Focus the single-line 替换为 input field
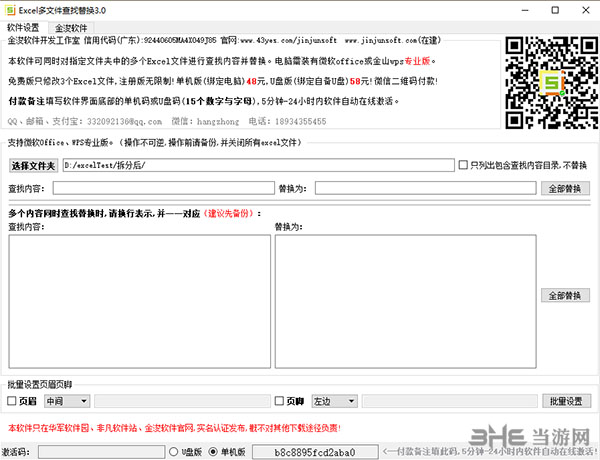The height and width of the screenshot is (460, 600). [x=425, y=188]
